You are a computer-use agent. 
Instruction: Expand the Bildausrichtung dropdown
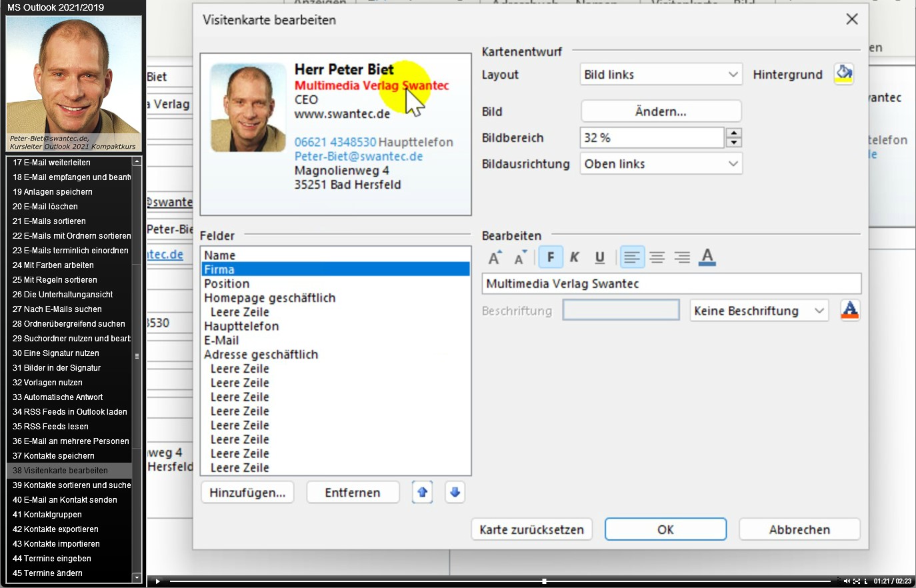[x=661, y=164]
